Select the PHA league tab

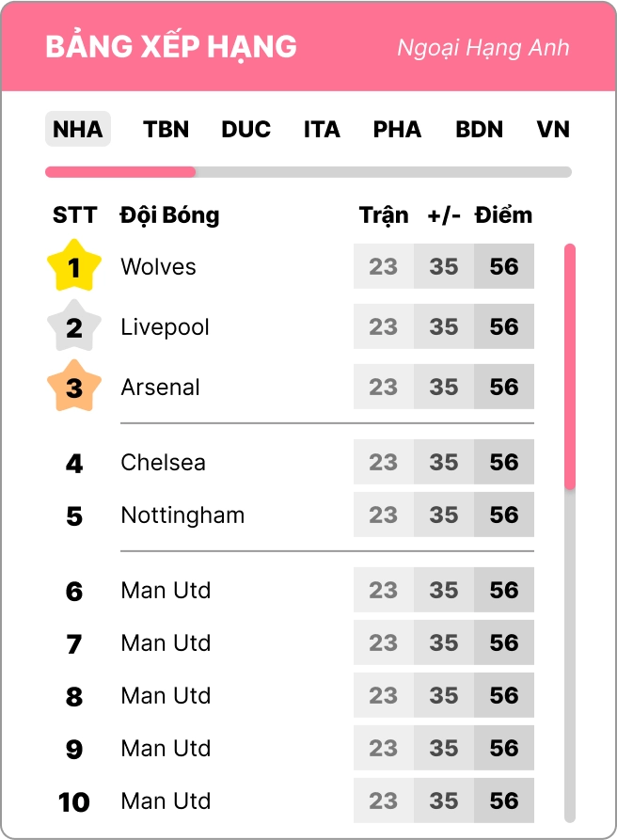[x=397, y=129]
